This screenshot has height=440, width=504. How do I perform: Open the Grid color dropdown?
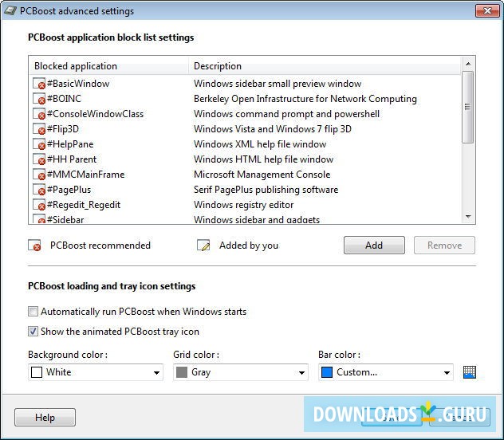(x=241, y=372)
